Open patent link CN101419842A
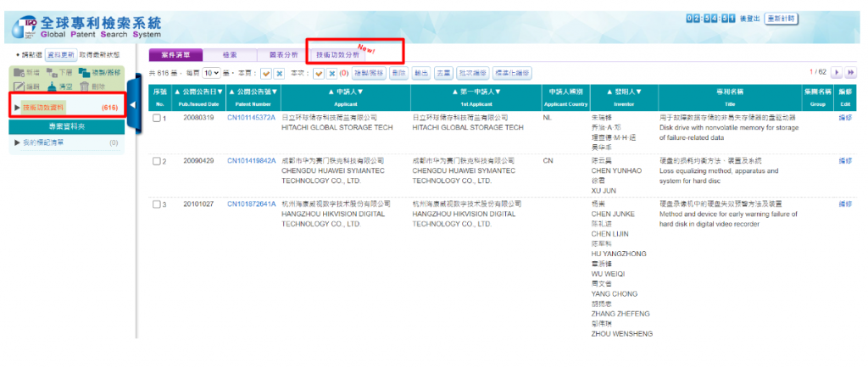The image size is (868, 368). (251, 161)
